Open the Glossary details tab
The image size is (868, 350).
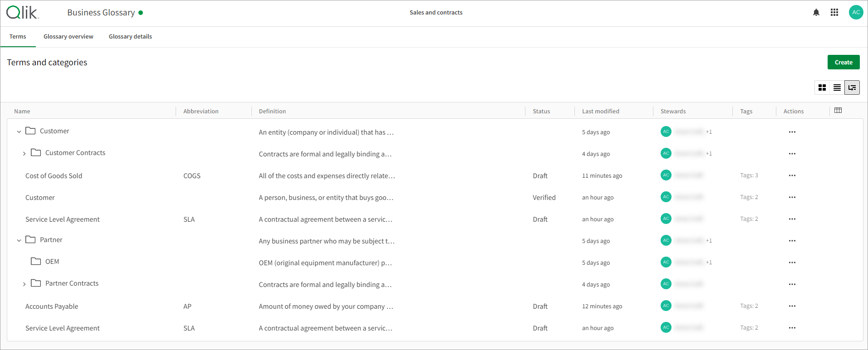[x=130, y=37]
